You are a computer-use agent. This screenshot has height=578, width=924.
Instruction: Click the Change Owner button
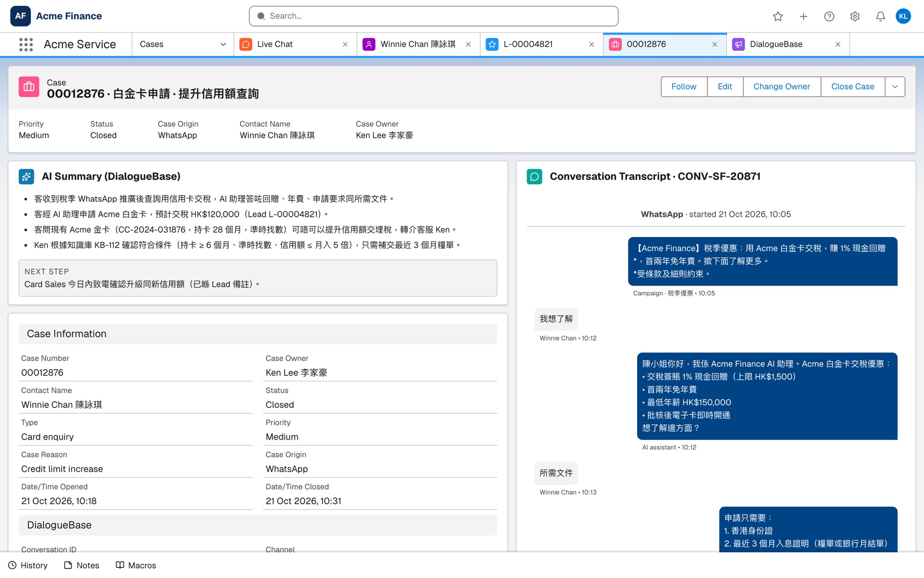pyautogui.click(x=782, y=87)
